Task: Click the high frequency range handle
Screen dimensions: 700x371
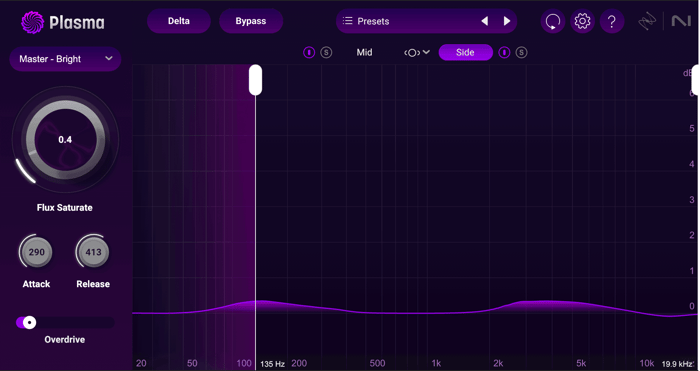Action: (696, 80)
